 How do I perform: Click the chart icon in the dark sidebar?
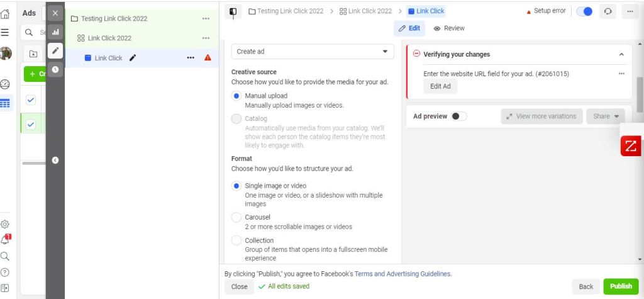point(55,31)
